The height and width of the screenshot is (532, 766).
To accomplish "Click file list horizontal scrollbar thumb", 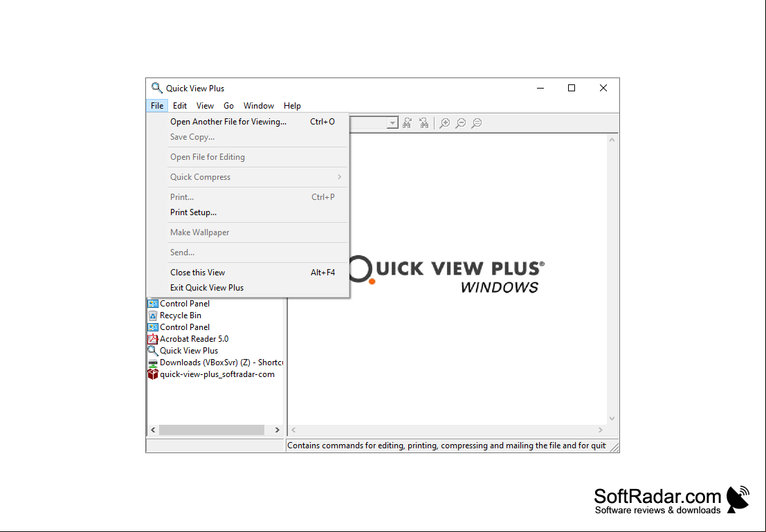I will coord(212,430).
